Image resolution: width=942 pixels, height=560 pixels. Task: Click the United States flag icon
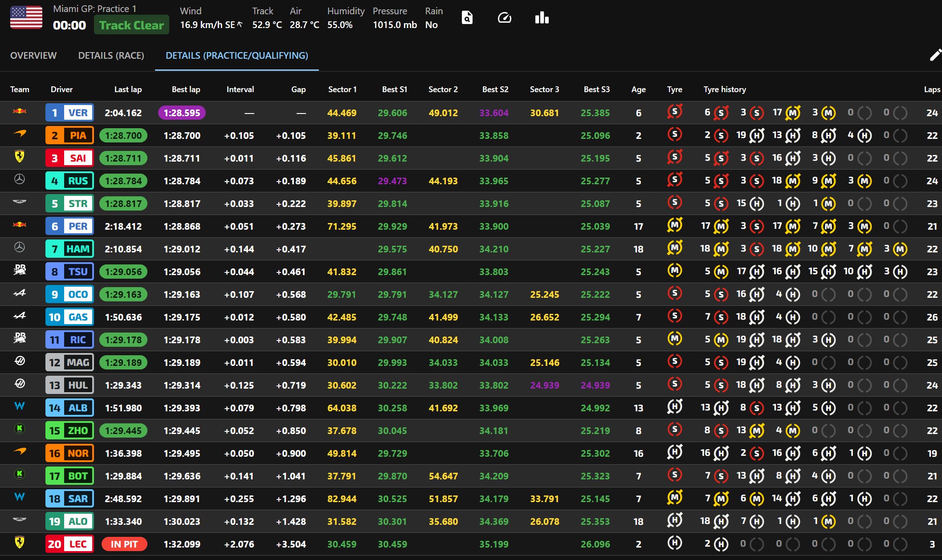[x=26, y=18]
